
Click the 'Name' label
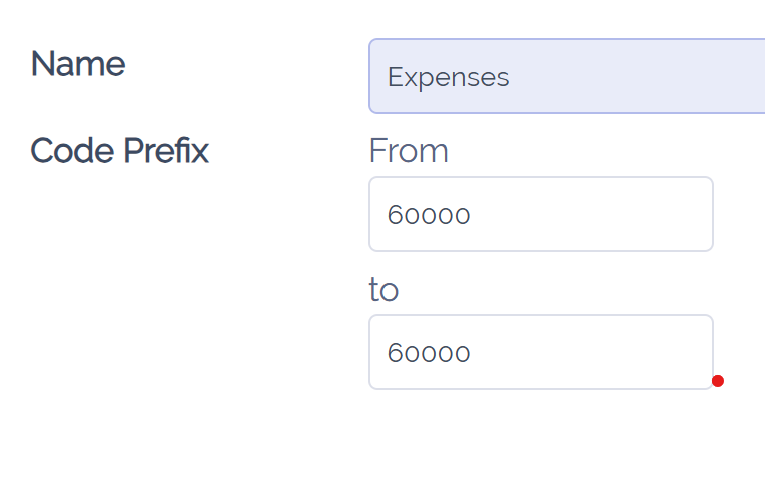click(x=78, y=64)
